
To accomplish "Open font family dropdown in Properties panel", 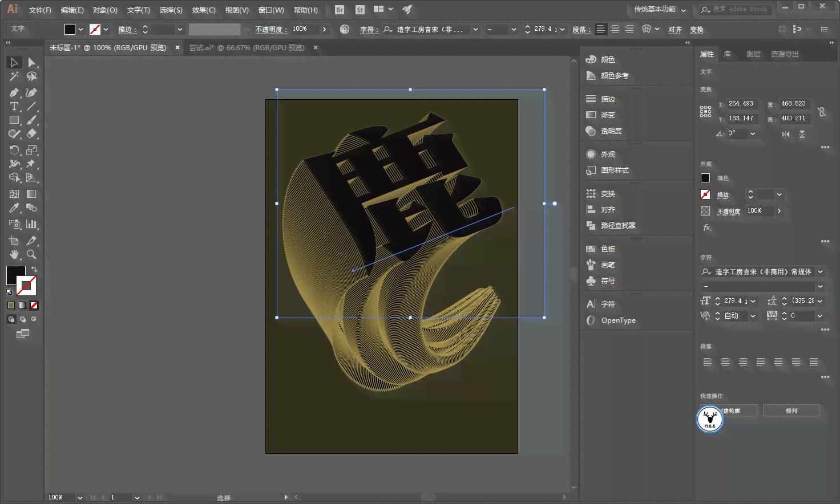I will point(820,272).
